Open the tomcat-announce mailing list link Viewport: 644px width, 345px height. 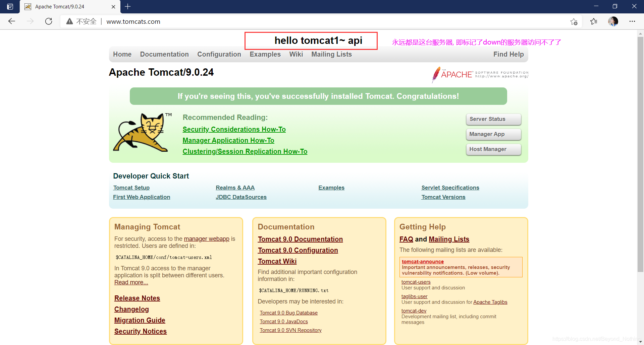pos(423,262)
